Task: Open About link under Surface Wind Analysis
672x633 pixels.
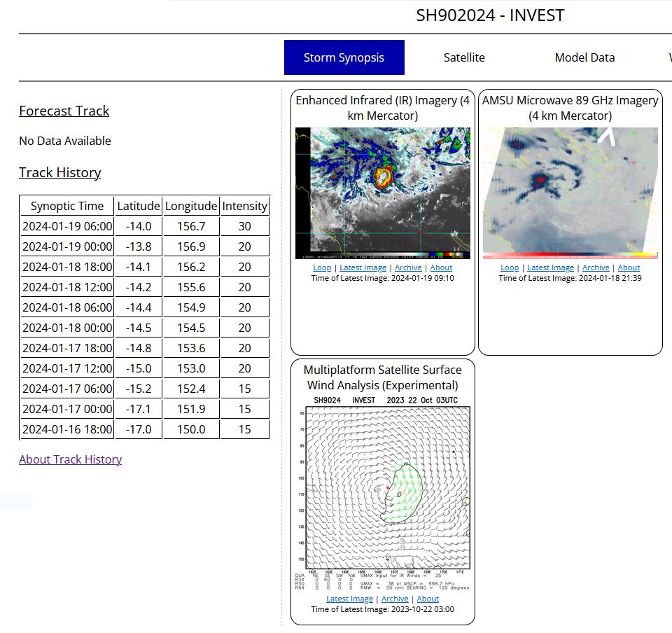Action: (428, 599)
